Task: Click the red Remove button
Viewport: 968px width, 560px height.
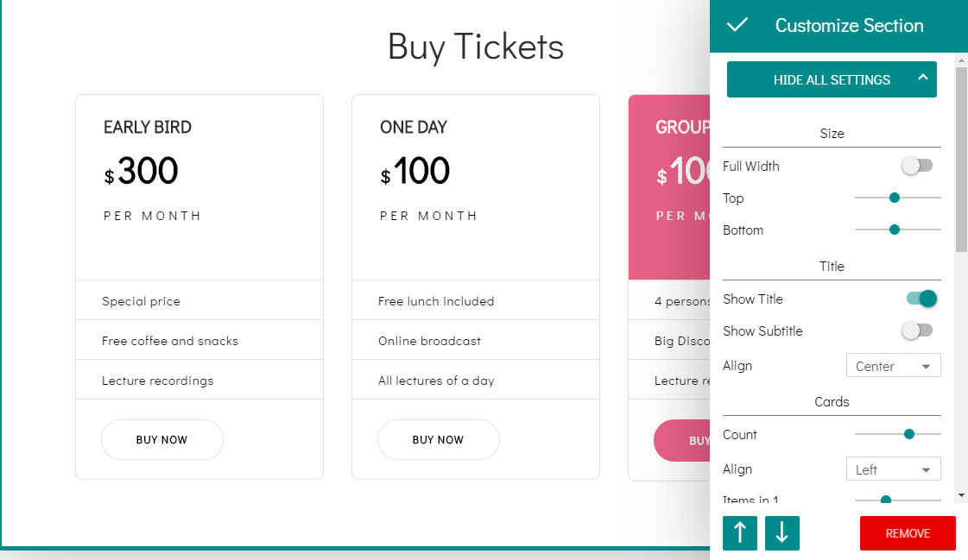Action: pos(908,533)
